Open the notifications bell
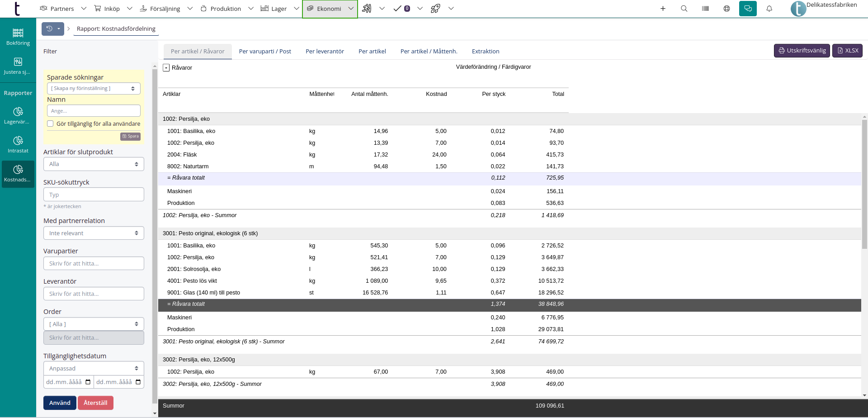Screen dimensions: 868x418 tap(769, 9)
